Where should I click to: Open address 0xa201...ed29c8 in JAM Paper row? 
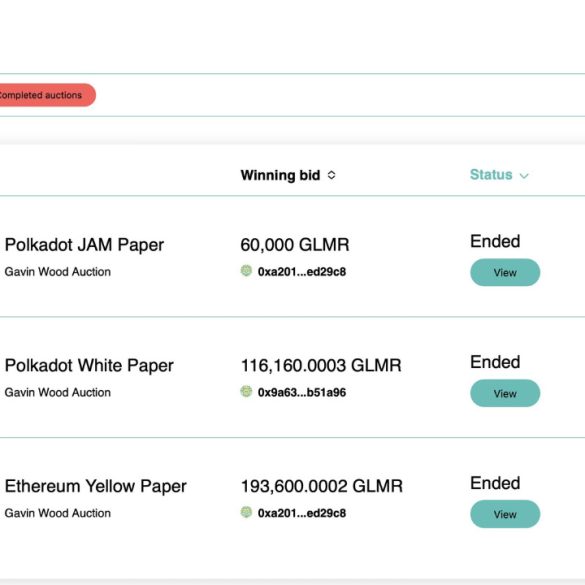pyautogui.click(x=302, y=272)
